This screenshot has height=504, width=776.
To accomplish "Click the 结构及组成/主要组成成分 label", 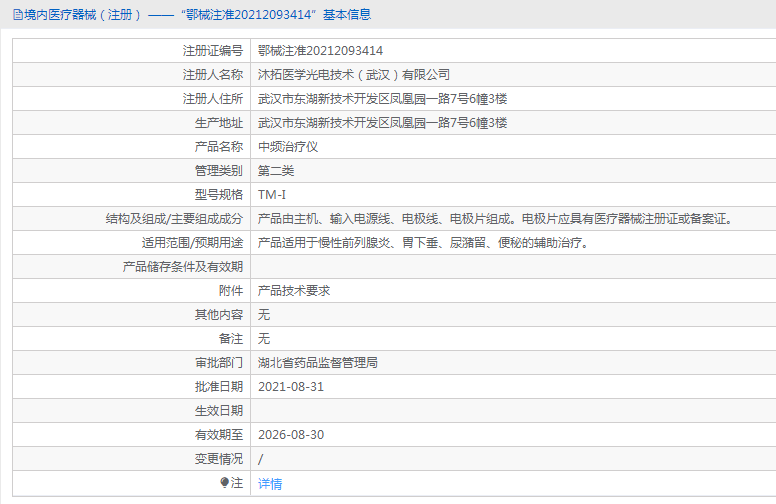I will 175,219.
